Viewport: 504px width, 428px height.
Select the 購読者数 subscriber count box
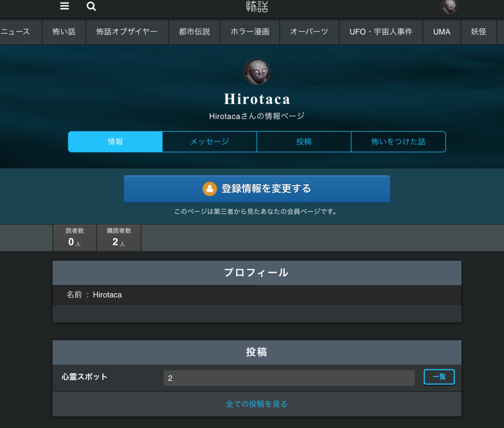119,238
